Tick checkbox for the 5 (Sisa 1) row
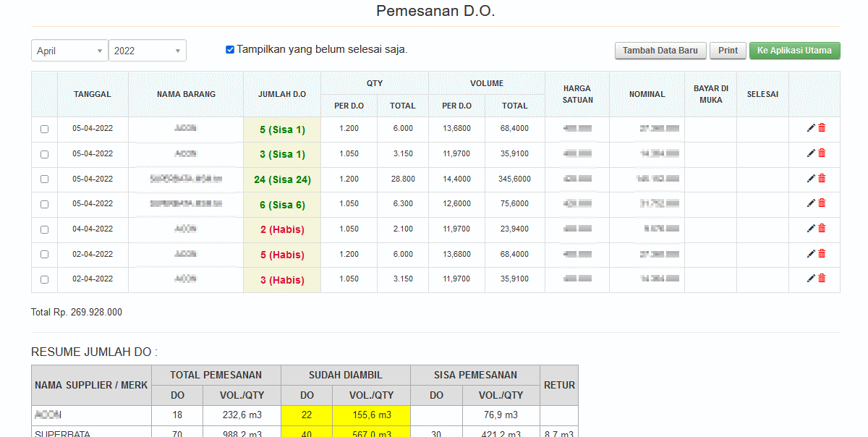The height and width of the screenshot is (437, 868). coord(44,130)
